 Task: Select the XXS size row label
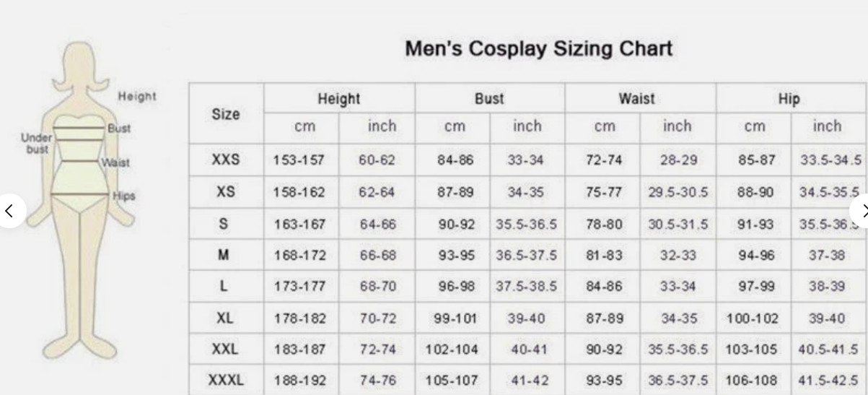point(225,160)
